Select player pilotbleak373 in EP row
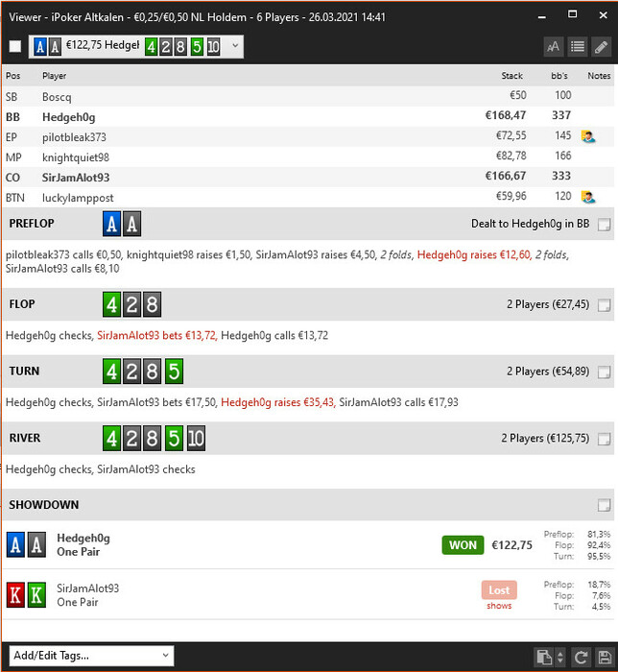This screenshot has height=672, width=618. [x=308, y=136]
